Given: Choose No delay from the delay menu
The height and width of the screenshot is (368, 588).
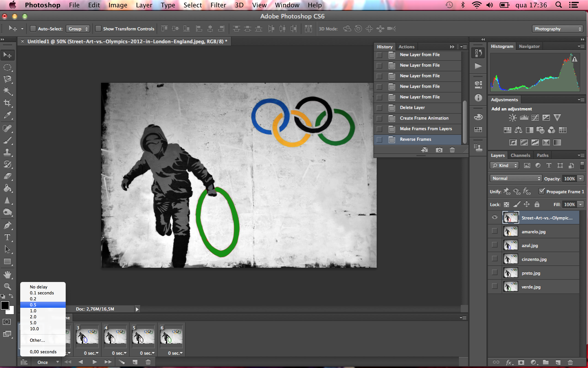Looking at the screenshot, I should 43,287.
